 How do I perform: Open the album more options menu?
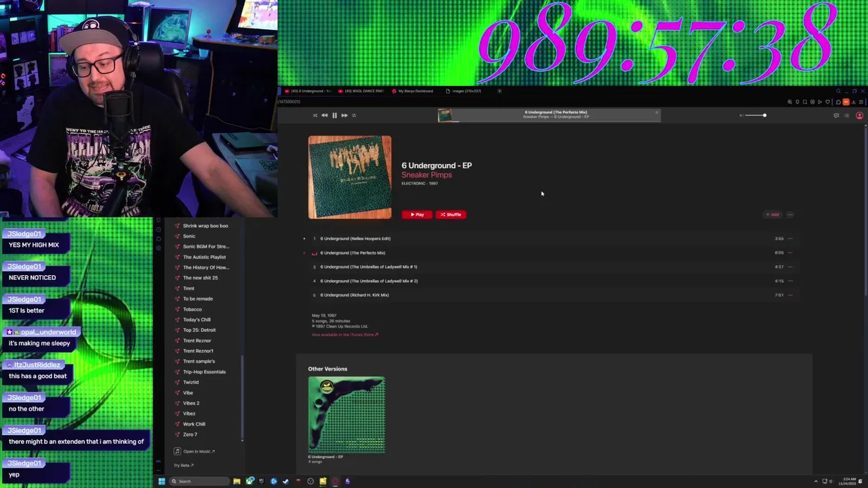tap(790, 214)
